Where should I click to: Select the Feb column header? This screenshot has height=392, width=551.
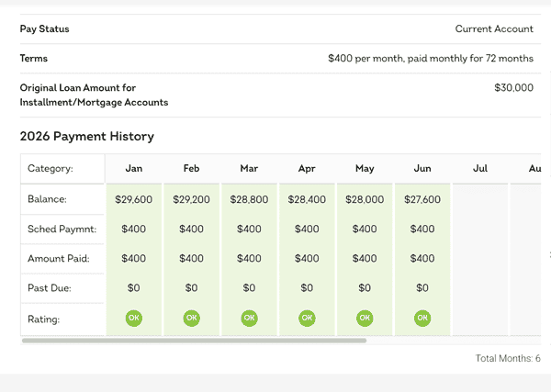tap(192, 169)
